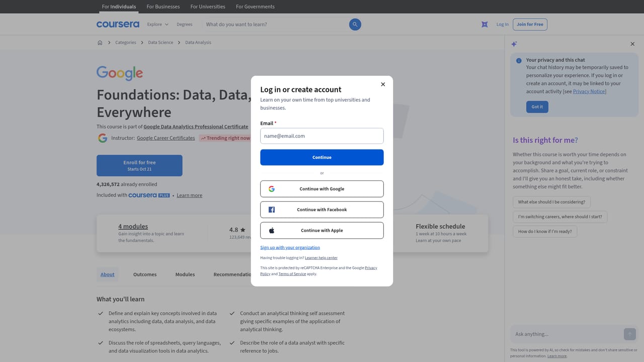The image size is (644, 362).
Task: Open the Log In link
Action: 503,24
